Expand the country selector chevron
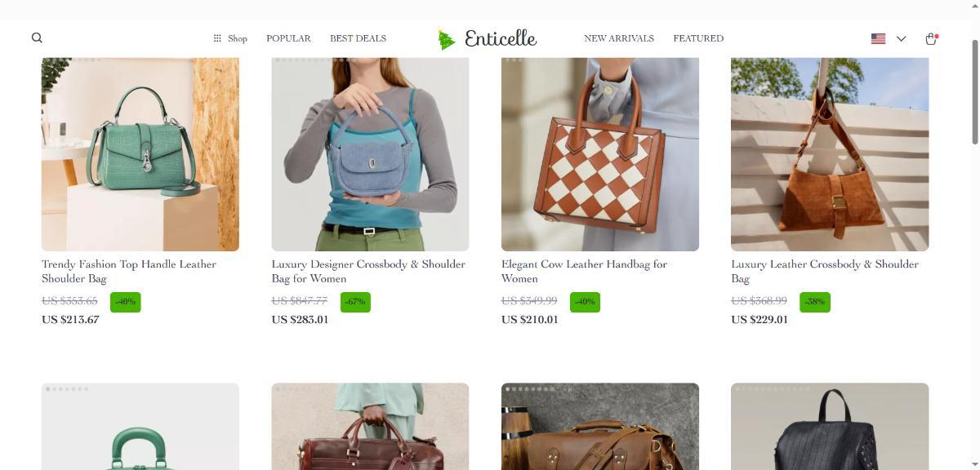This screenshot has width=980, height=470. [901, 38]
